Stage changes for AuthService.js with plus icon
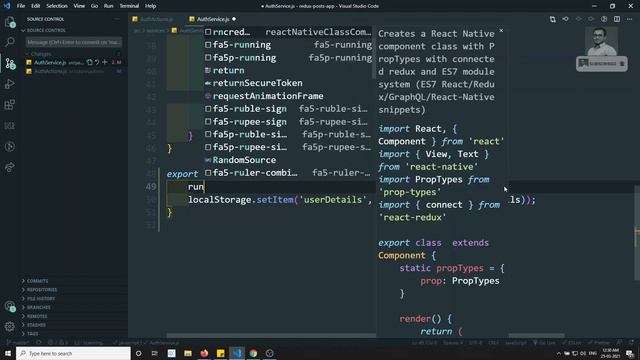This screenshot has height=360, width=640. point(104,62)
